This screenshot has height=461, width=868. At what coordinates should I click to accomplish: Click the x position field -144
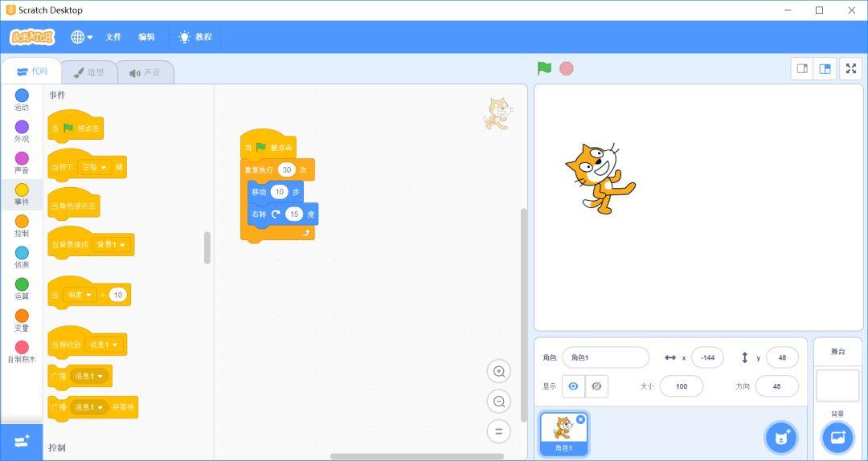707,357
